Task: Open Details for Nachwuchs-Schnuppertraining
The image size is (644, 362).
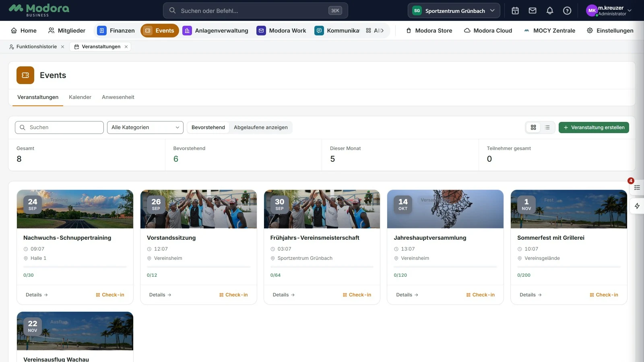Action: point(37,295)
